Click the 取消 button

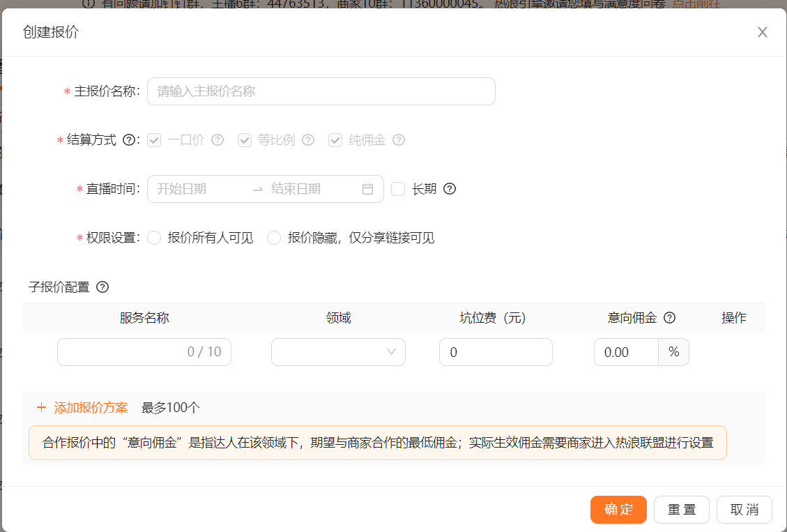point(744,510)
